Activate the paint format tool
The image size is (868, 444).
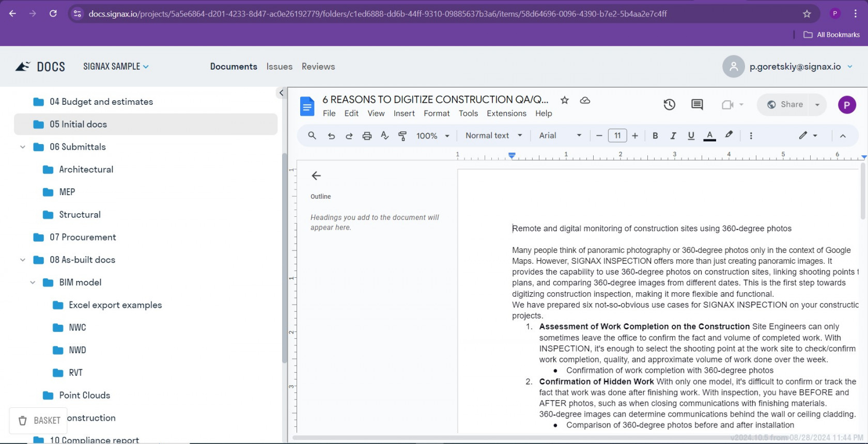[402, 136]
